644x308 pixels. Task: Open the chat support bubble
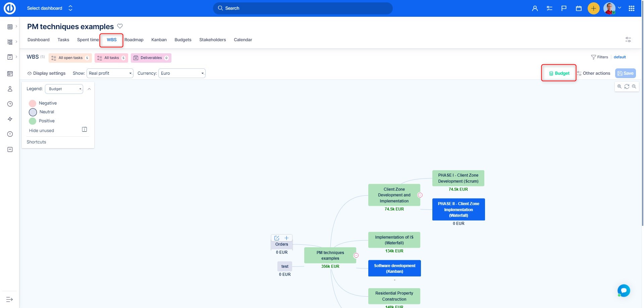click(x=624, y=290)
